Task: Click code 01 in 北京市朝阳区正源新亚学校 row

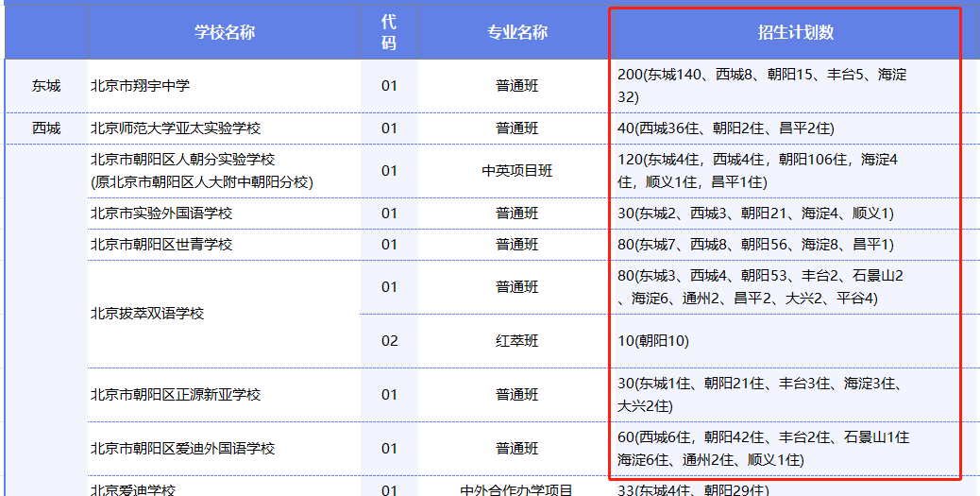Action: [389, 395]
